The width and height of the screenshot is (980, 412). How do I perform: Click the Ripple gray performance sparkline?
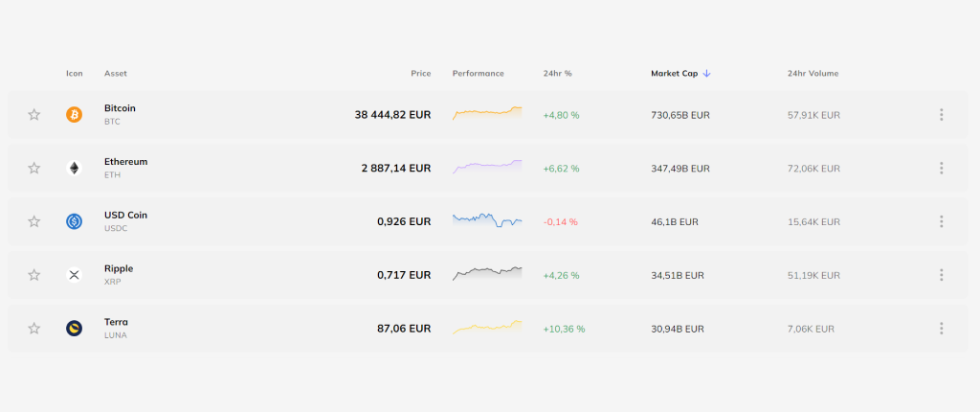(487, 274)
